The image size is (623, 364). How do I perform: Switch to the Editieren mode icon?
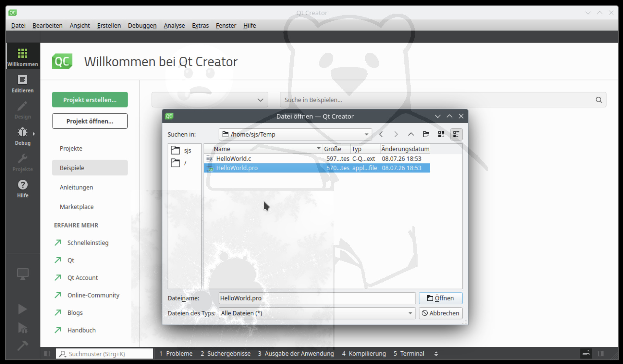point(22,84)
